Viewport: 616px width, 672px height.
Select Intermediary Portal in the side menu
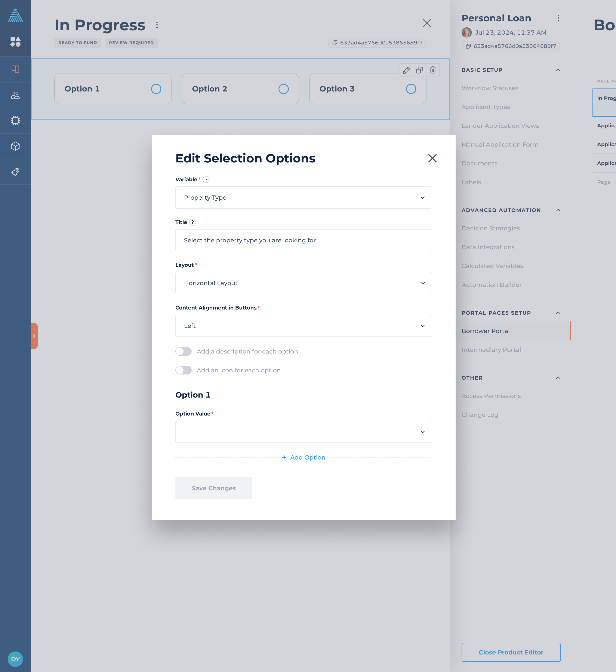[491, 350]
